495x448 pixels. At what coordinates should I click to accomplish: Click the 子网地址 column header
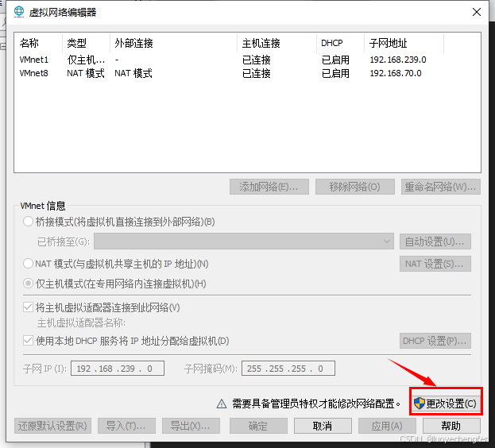tap(404, 43)
